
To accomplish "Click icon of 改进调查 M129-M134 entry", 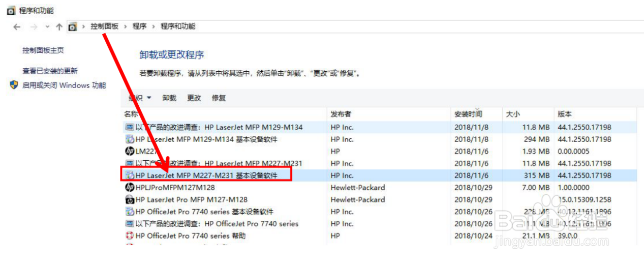I will pos(130,127).
